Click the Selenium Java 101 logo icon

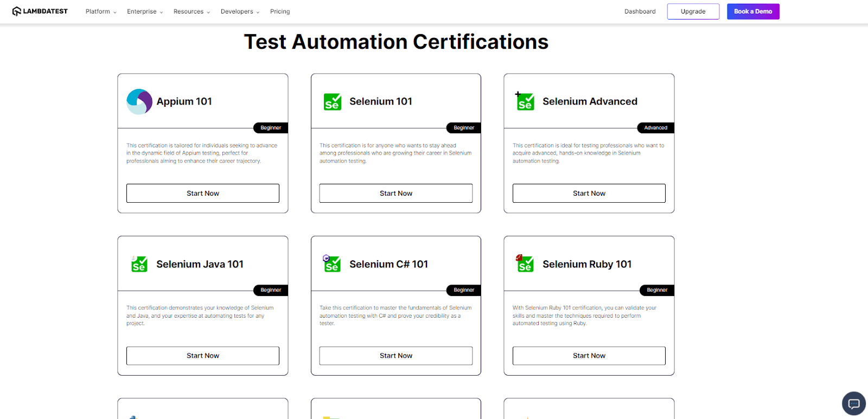pos(139,264)
